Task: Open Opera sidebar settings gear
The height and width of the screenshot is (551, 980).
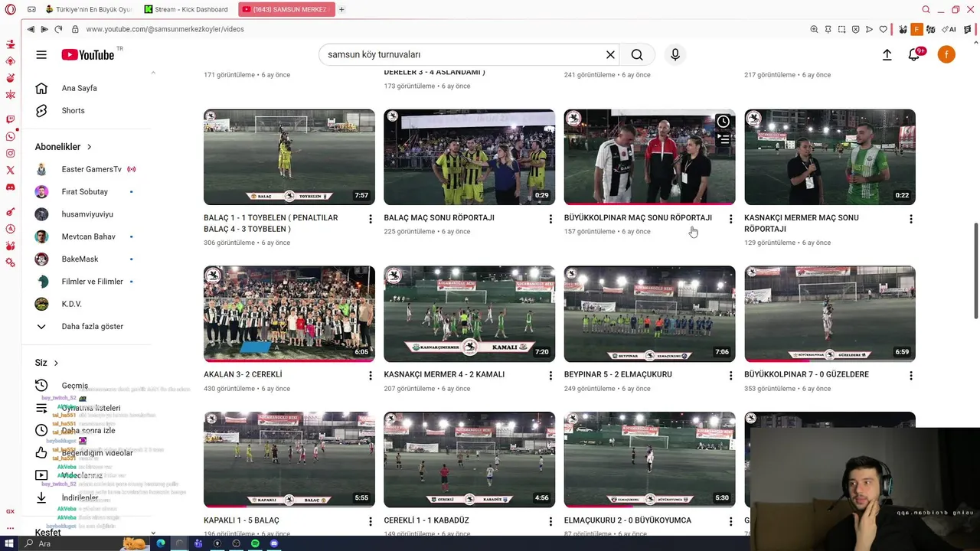Action: click(x=10, y=262)
